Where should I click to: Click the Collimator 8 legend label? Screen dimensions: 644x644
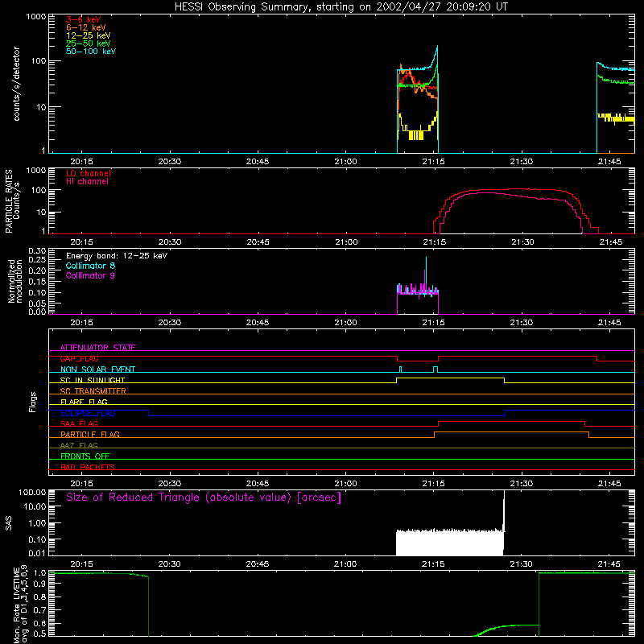(x=90, y=266)
